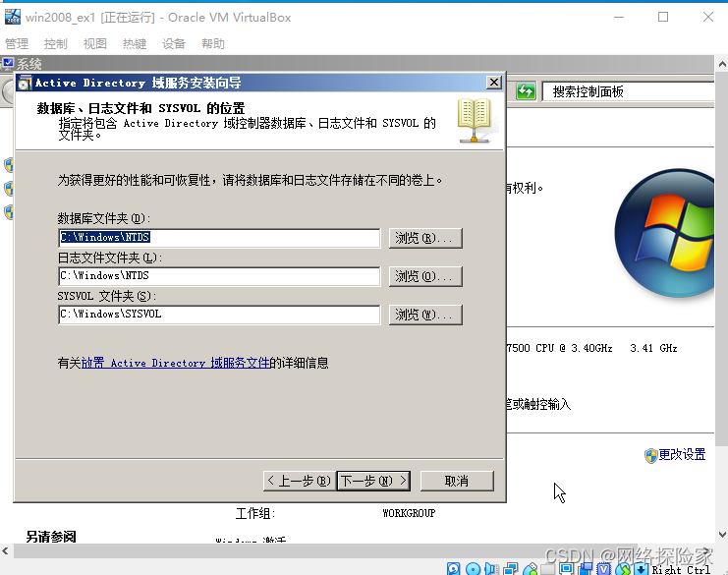Image resolution: width=728 pixels, height=575 pixels.
Task: Click 上一步(B) to go back
Action: point(300,481)
